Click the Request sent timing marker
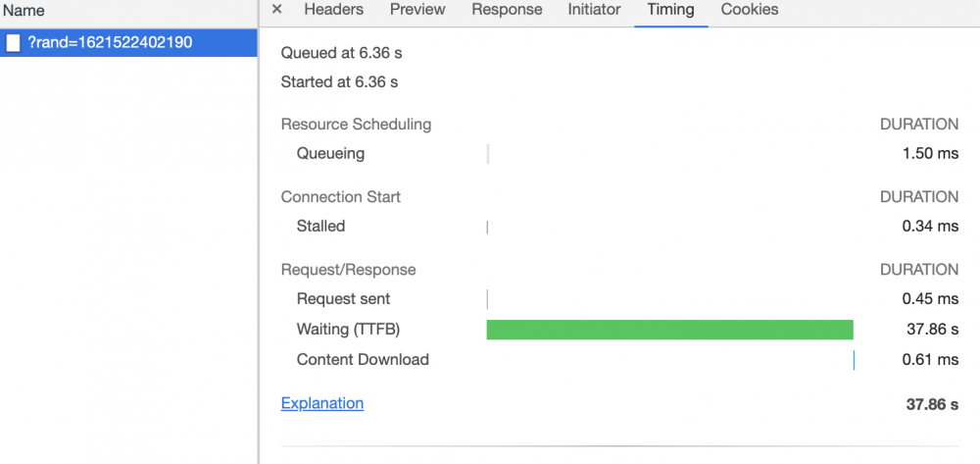The height and width of the screenshot is (464, 980). (487, 299)
